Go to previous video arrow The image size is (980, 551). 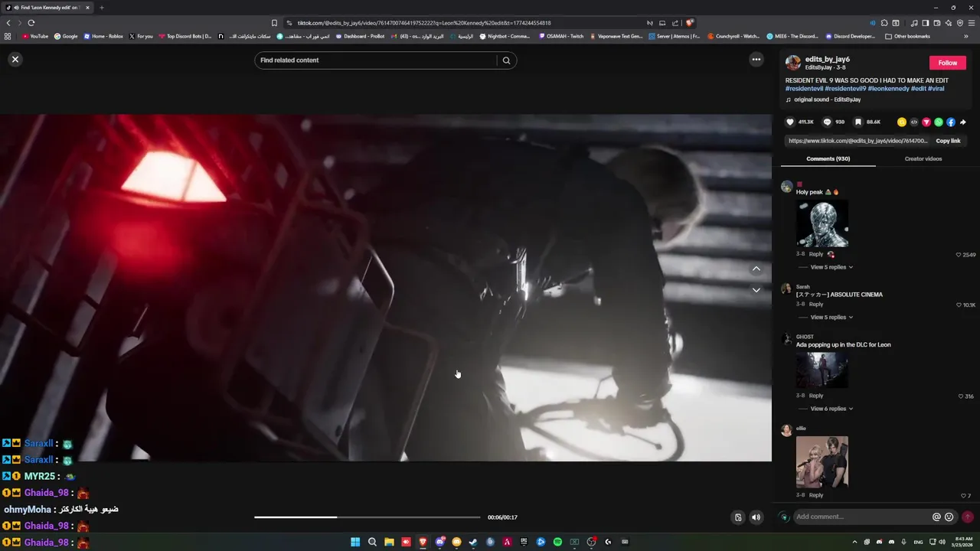(x=756, y=269)
